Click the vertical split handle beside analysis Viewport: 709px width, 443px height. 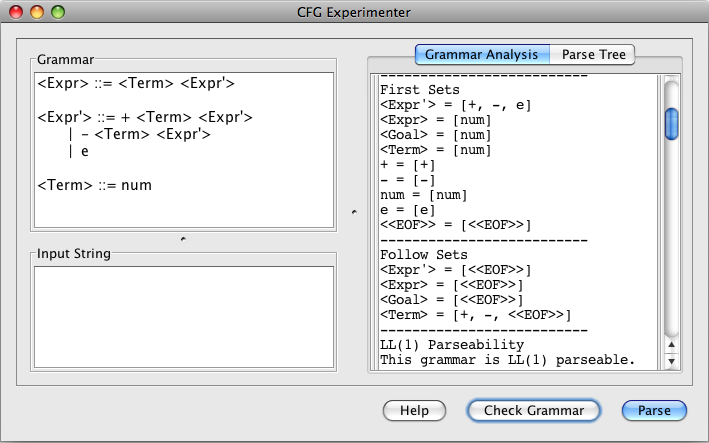(x=354, y=212)
